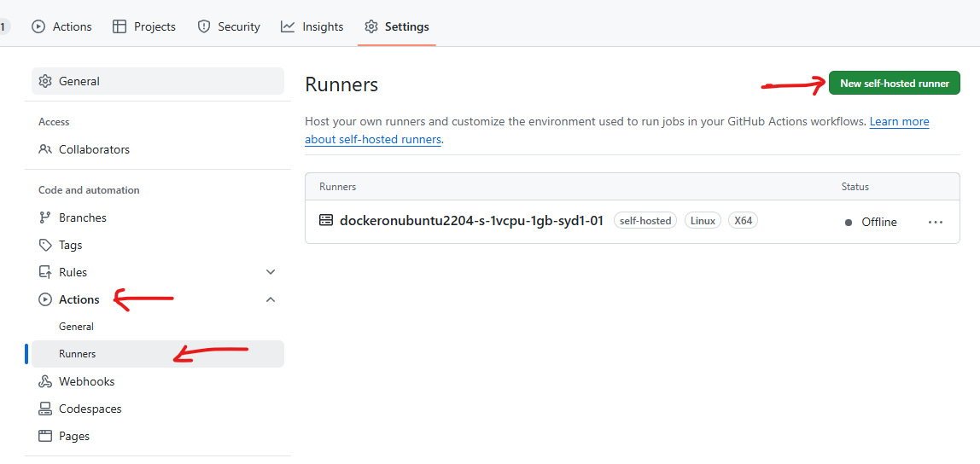Click the self-hosted label badge
This screenshot has height=464, width=980.
(x=645, y=220)
